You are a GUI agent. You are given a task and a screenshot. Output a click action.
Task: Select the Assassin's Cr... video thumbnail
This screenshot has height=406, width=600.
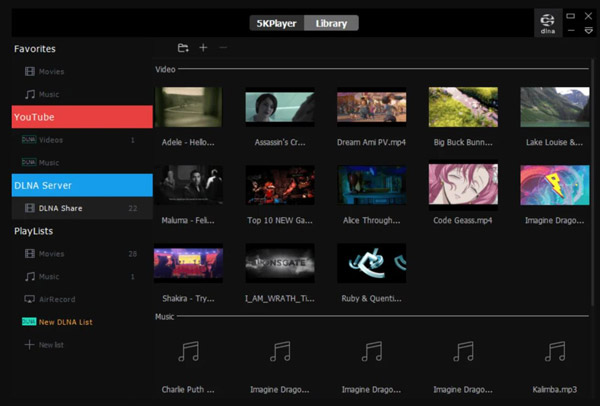(x=280, y=107)
